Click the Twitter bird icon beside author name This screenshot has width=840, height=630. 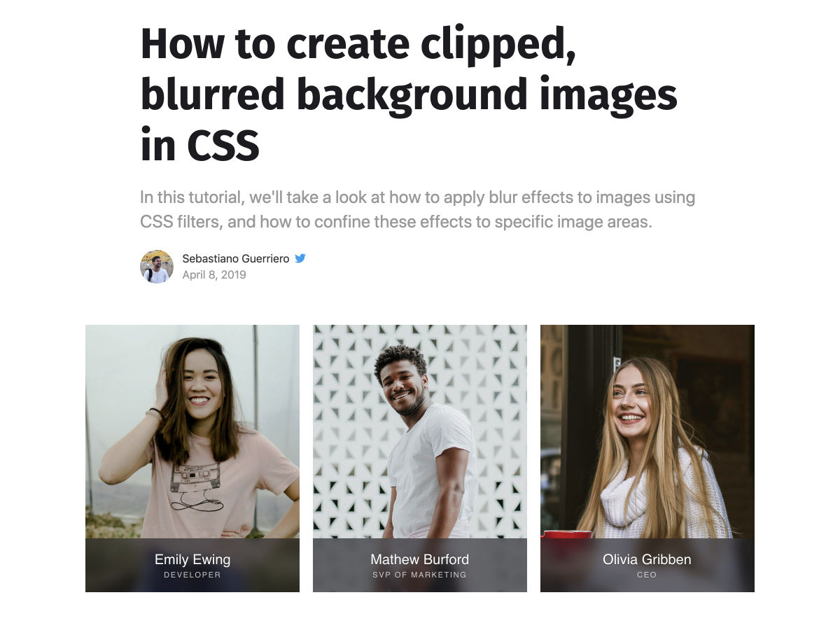[300, 258]
